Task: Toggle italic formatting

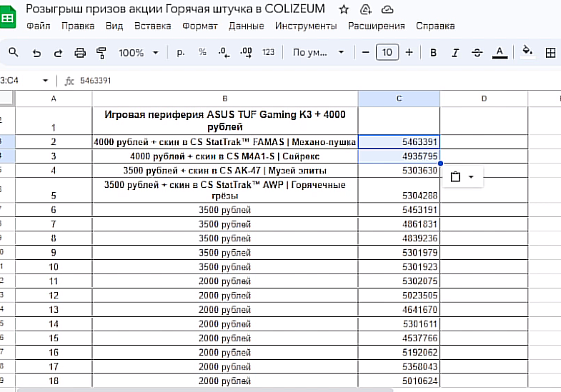Action: point(455,53)
